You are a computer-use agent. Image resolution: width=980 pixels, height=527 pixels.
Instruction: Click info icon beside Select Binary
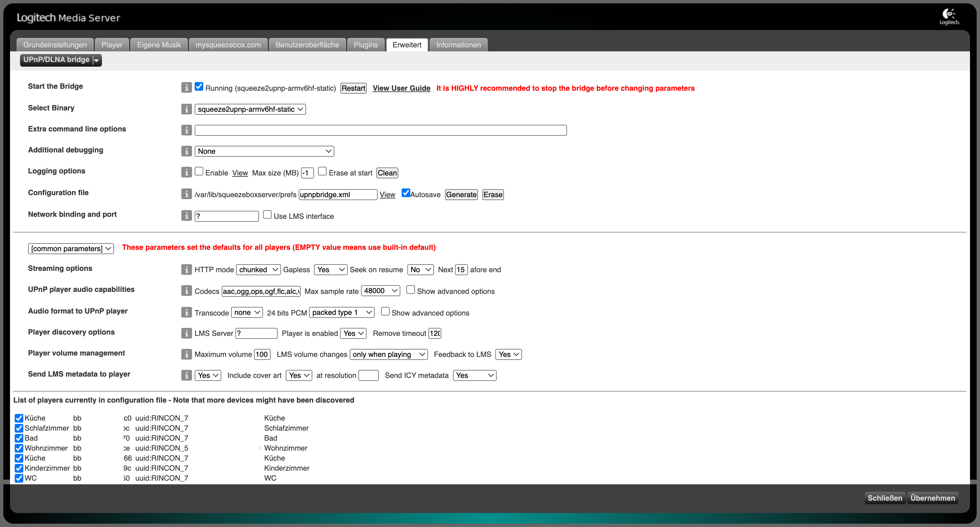click(186, 109)
